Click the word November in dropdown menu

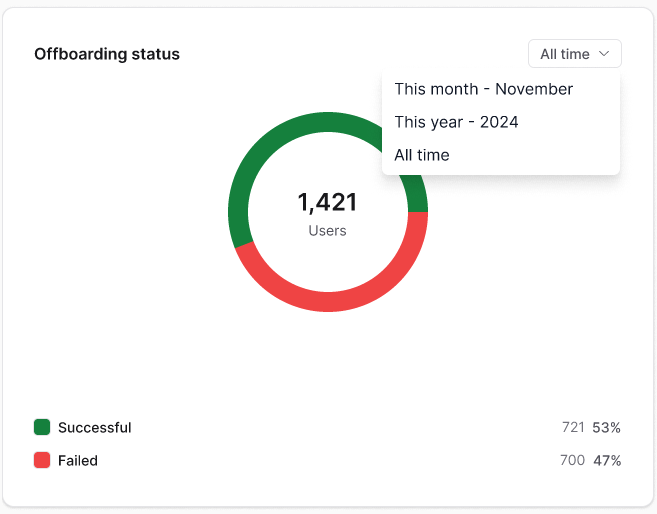[x=534, y=89]
